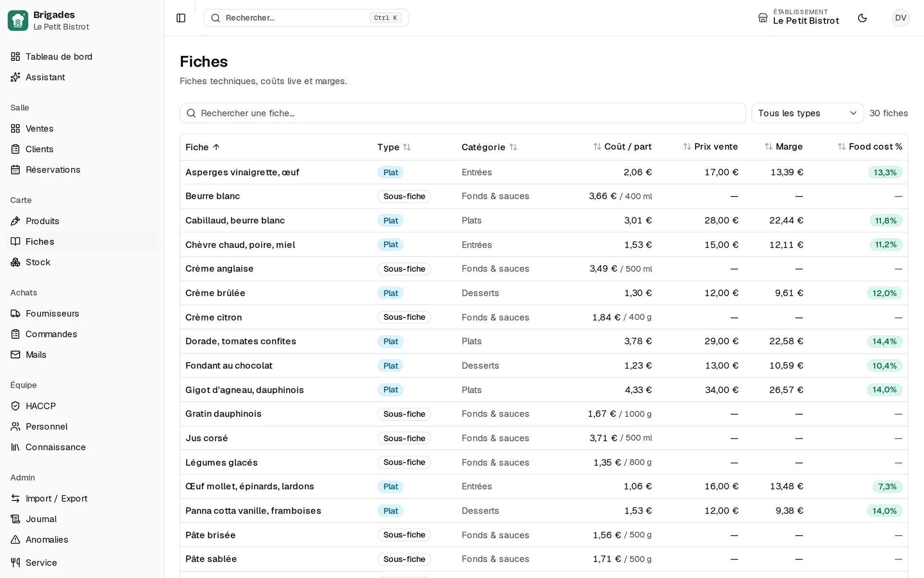The height and width of the screenshot is (578, 924).
Task: Open Commandes in the sidebar
Action: pos(81,334)
